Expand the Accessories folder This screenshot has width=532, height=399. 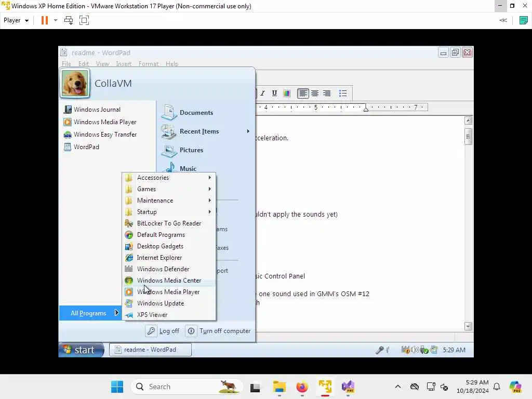(169, 178)
